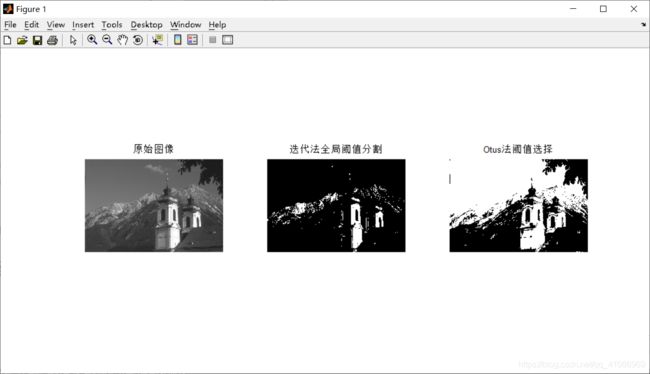Click the Otsu threshold result image

pos(519,205)
